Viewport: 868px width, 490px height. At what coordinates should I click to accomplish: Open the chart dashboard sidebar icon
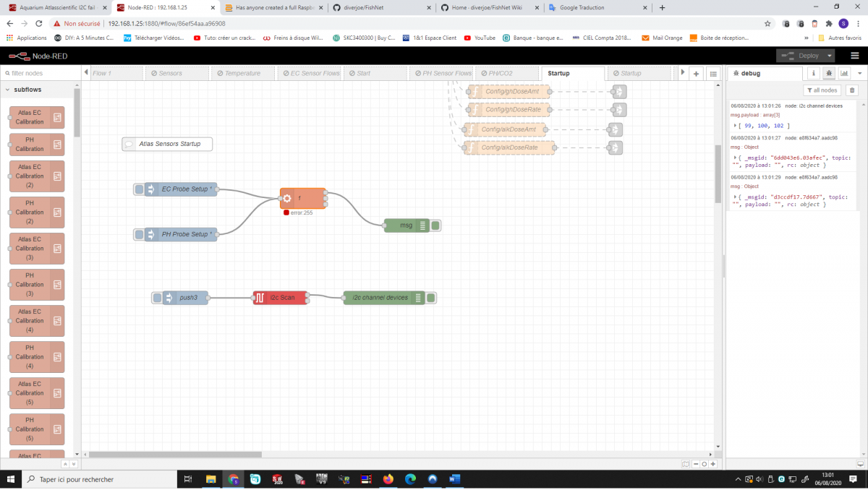coord(843,73)
